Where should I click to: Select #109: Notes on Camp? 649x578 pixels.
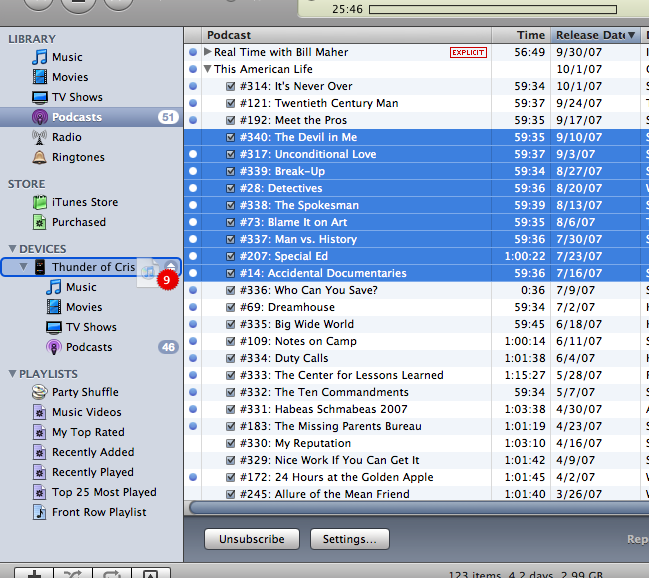click(x=416, y=341)
